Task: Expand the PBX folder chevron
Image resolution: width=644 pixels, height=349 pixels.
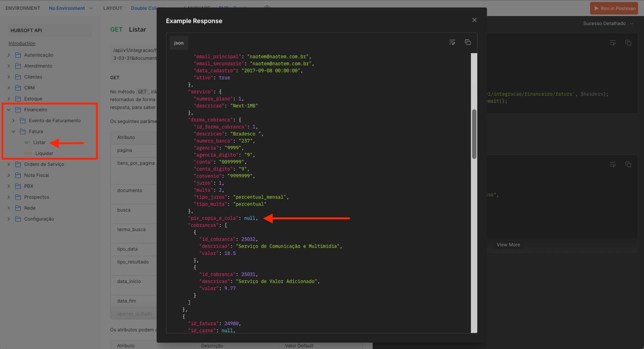Action: click(9, 186)
